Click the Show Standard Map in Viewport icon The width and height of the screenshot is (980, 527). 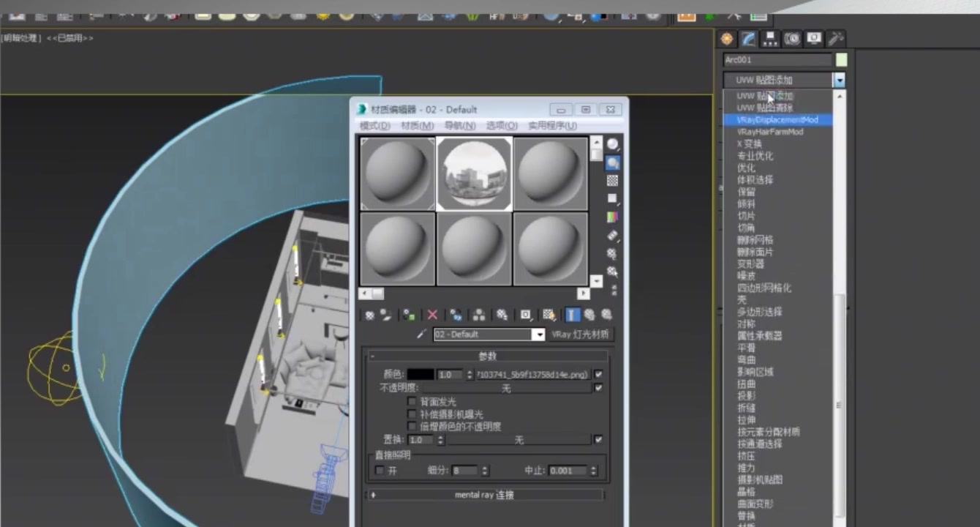[x=548, y=315]
